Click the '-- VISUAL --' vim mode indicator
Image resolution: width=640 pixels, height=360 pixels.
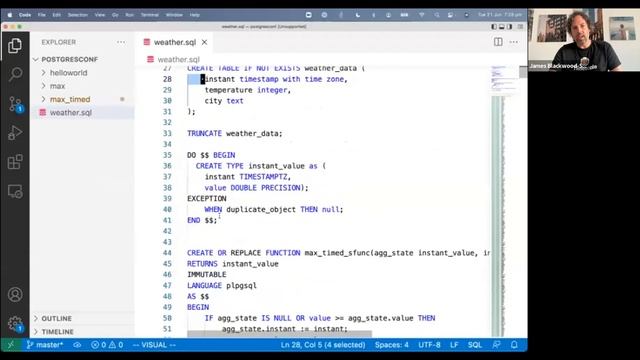(x=154, y=345)
